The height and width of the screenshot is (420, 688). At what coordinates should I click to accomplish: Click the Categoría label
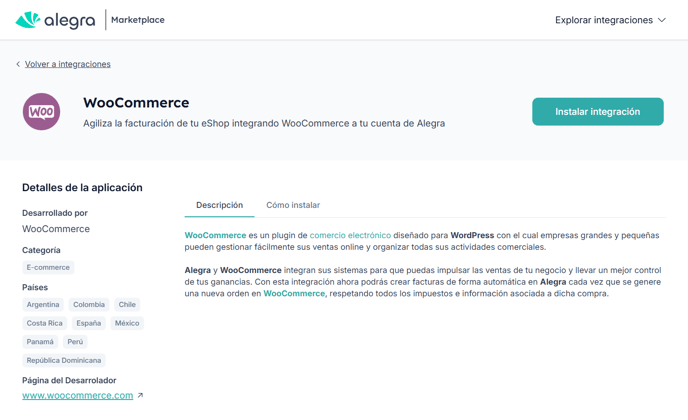(41, 250)
